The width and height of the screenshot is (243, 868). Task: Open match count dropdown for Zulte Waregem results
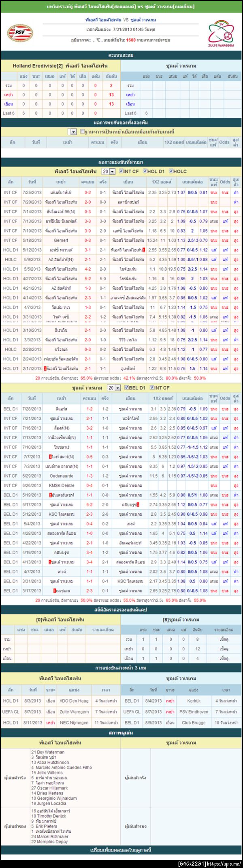[x=114, y=388]
